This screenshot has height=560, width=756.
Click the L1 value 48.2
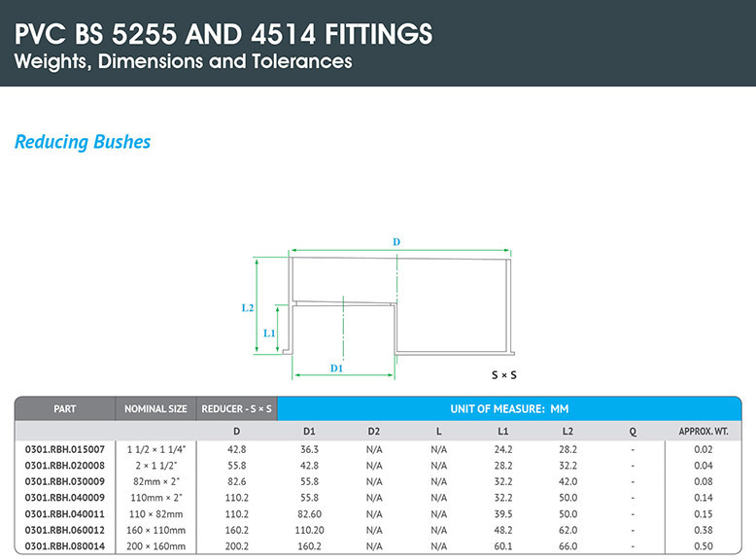(503, 530)
